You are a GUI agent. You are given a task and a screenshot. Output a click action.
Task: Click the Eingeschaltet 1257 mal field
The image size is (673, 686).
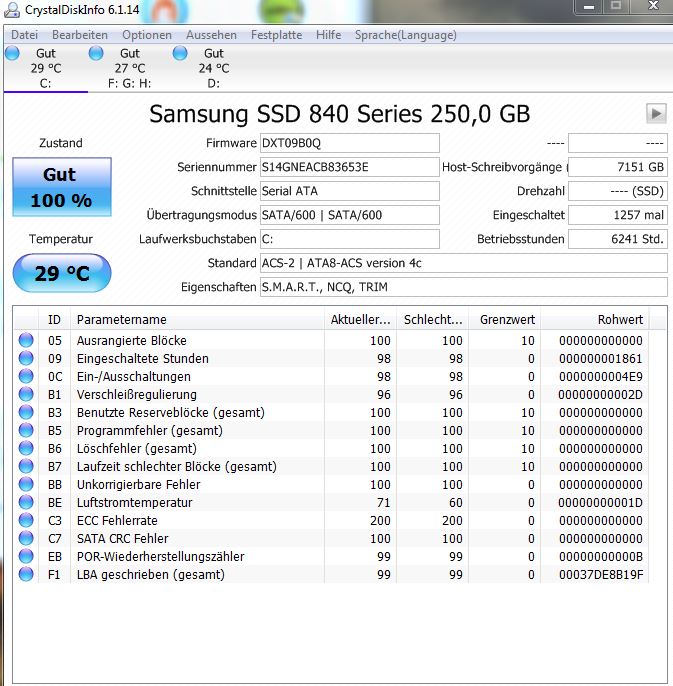618,215
